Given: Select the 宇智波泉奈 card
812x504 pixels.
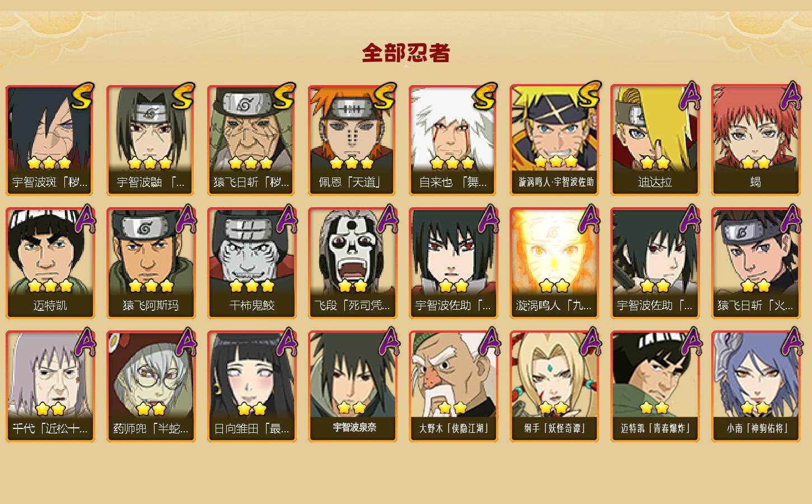Looking at the screenshot, I should point(352,386).
